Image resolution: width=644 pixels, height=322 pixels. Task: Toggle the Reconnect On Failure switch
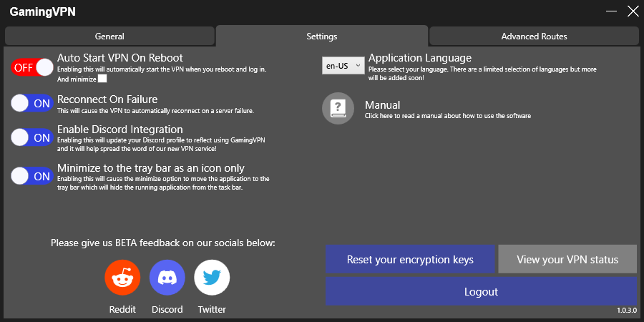33,104
